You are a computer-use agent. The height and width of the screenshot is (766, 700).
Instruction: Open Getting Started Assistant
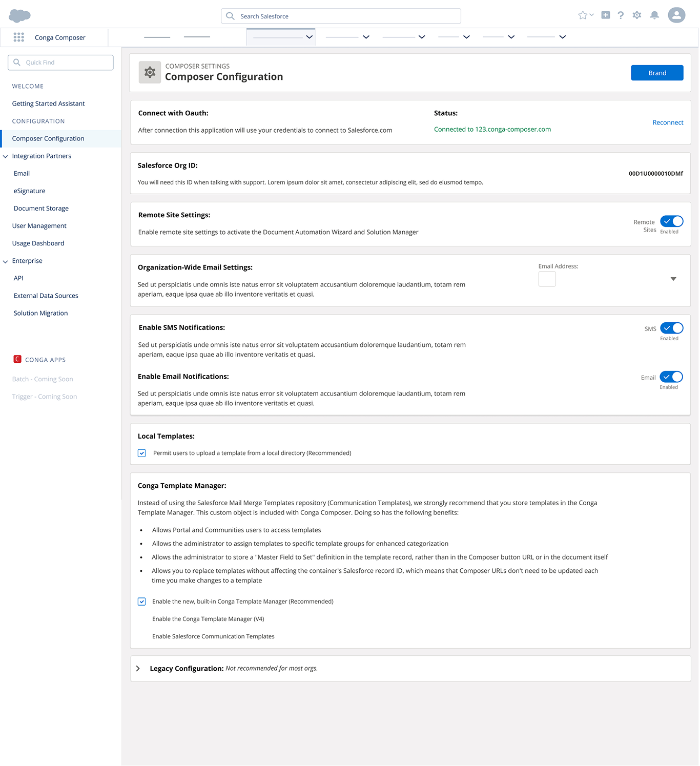click(49, 103)
